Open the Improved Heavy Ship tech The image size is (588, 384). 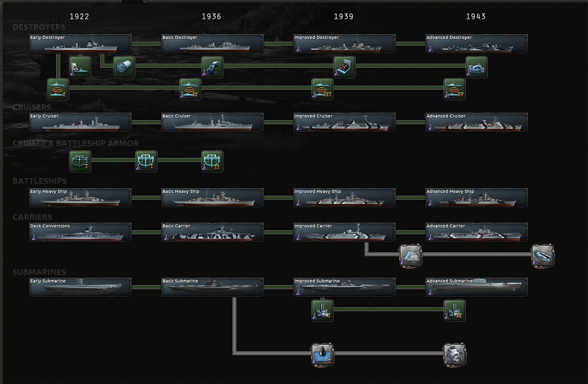[345, 198]
